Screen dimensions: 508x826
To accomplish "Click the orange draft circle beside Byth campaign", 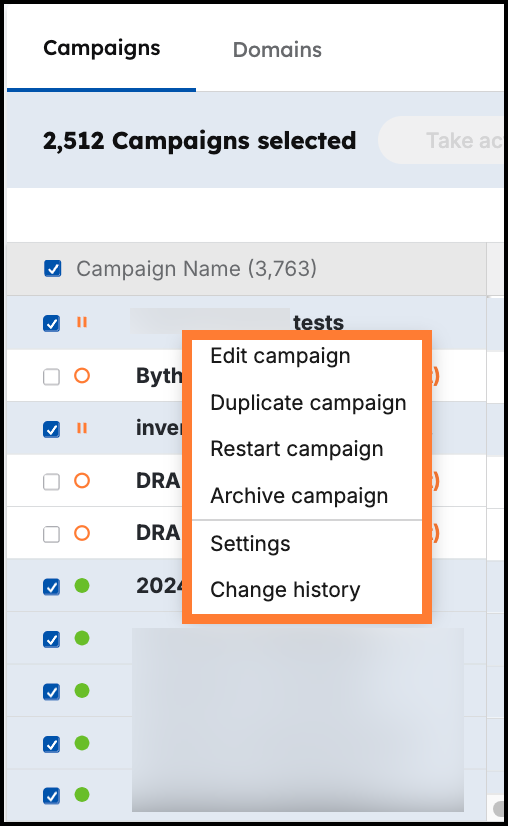I will pos(82,376).
